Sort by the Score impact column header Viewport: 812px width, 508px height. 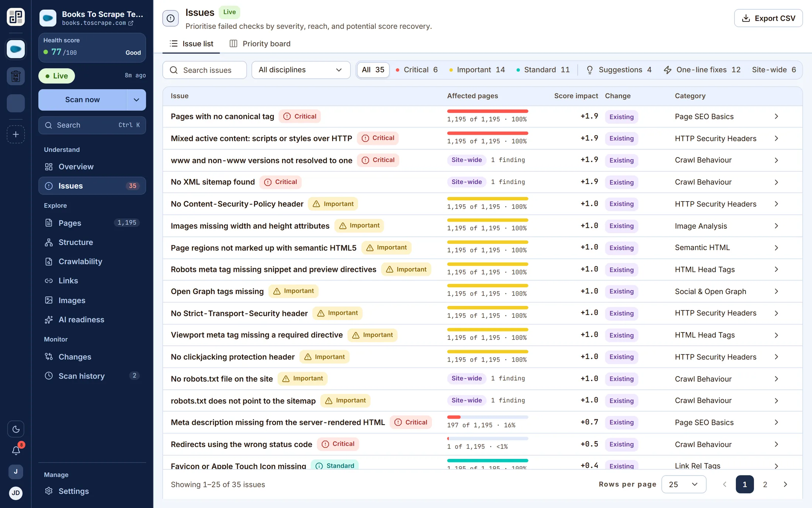coord(576,96)
